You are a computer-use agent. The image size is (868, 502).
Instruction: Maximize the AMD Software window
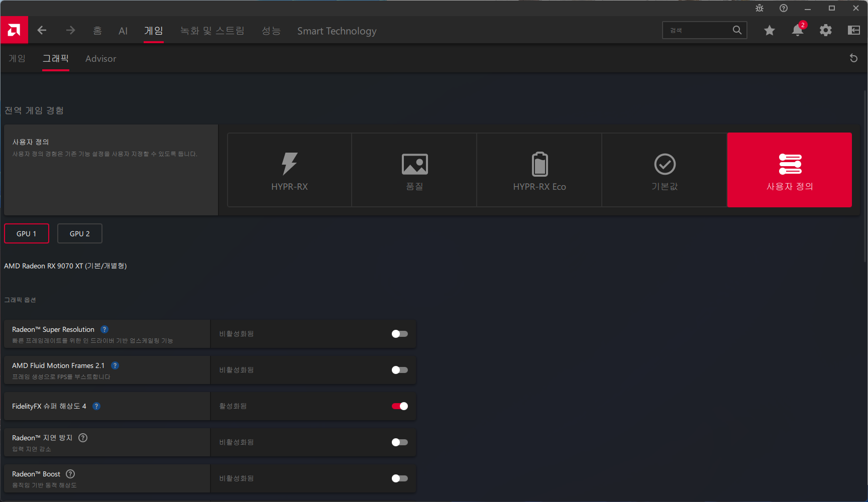tap(832, 8)
